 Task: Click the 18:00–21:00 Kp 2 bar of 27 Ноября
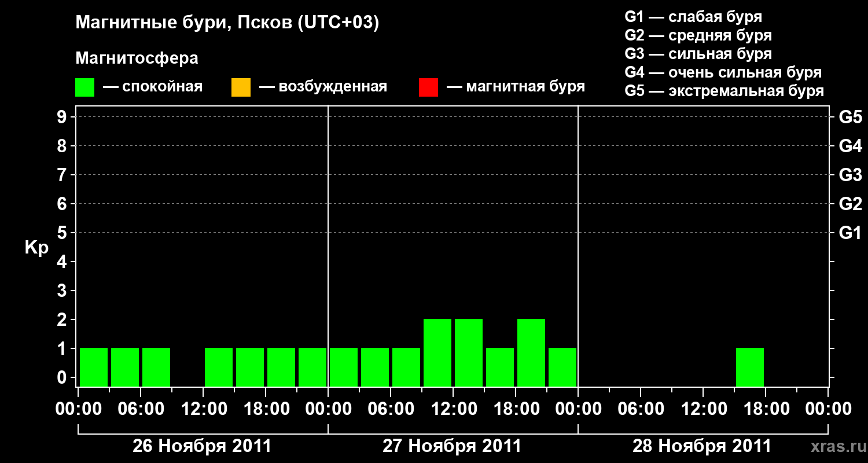tap(531, 352)
